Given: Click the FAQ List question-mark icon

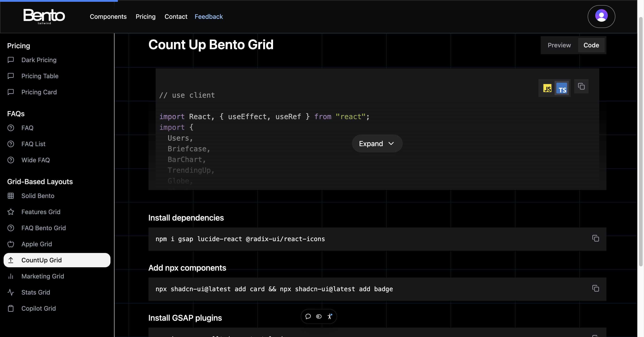Looking at the screenshot, I should click(x=11, y=144).
